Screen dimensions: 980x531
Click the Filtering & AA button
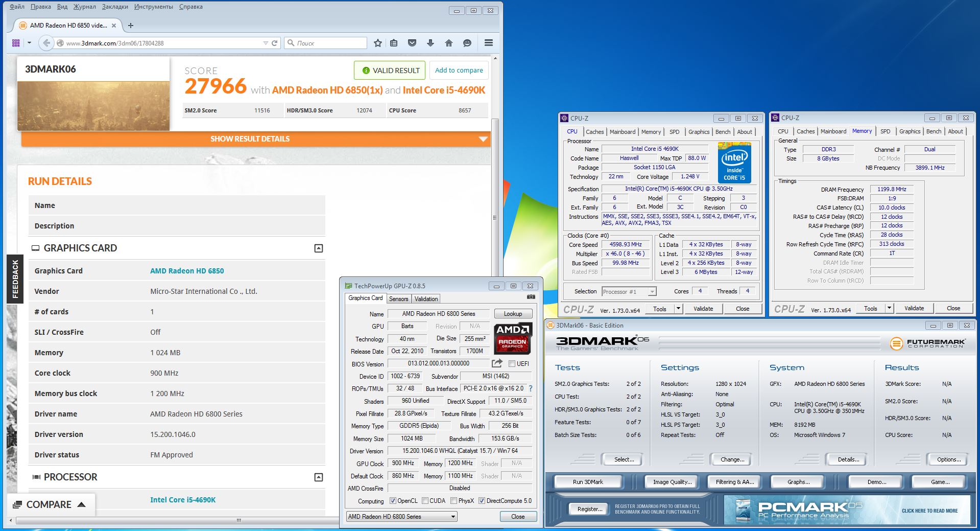(x=735, y=482)
